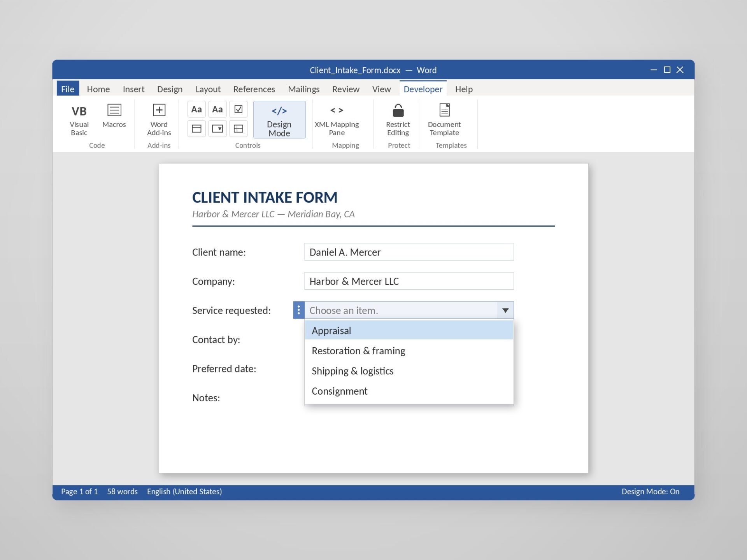
Task: Click the 'Service requested:' label
Action: [x=231, y=310]
